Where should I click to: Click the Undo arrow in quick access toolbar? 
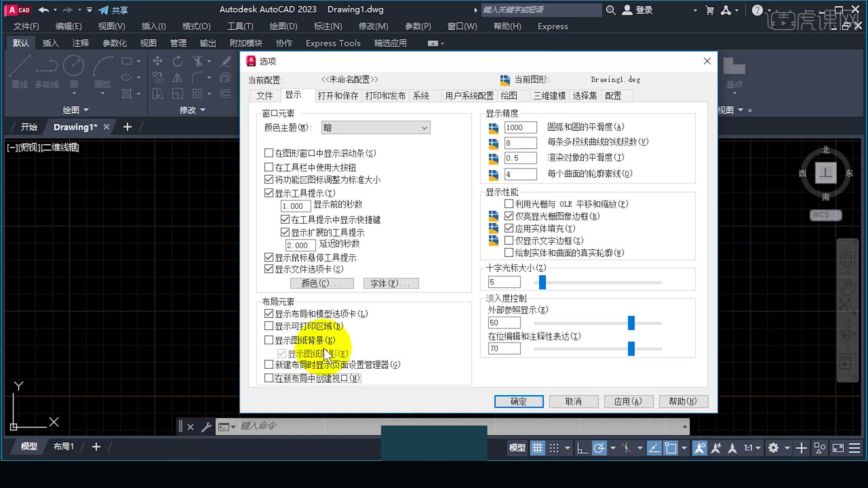(x=43, y=9)
